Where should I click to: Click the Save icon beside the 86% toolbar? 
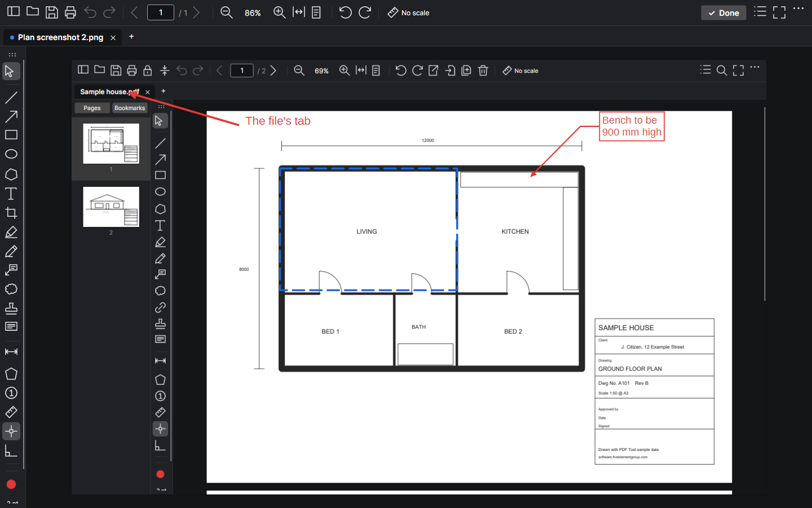click(52, 12)
